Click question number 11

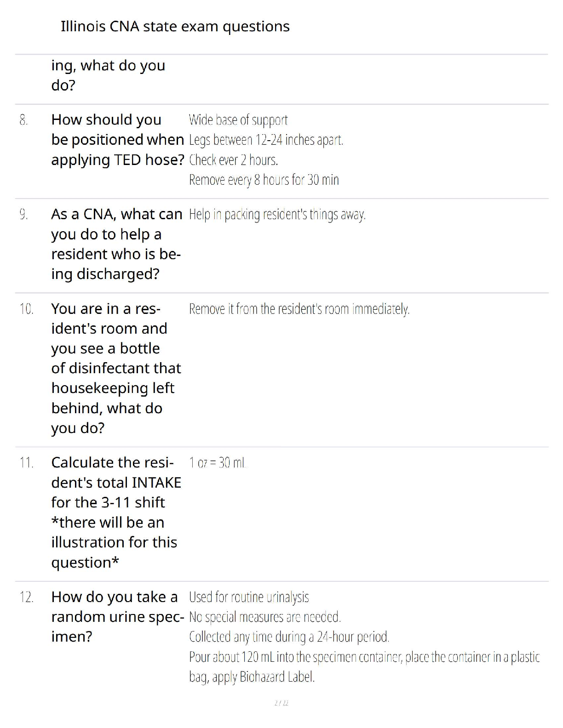(x=26, y=463)
